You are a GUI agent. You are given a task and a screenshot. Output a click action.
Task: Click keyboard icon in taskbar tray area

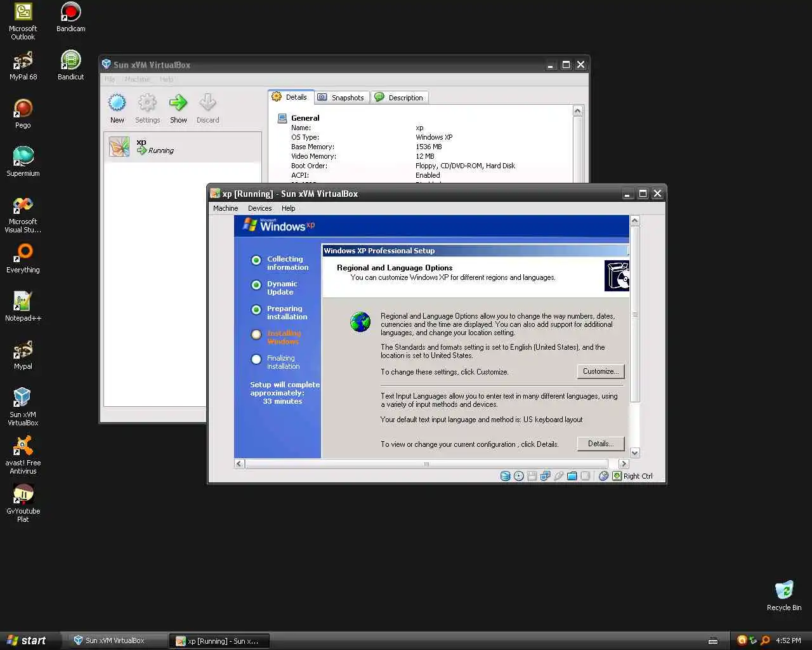[x=713, y=640]
